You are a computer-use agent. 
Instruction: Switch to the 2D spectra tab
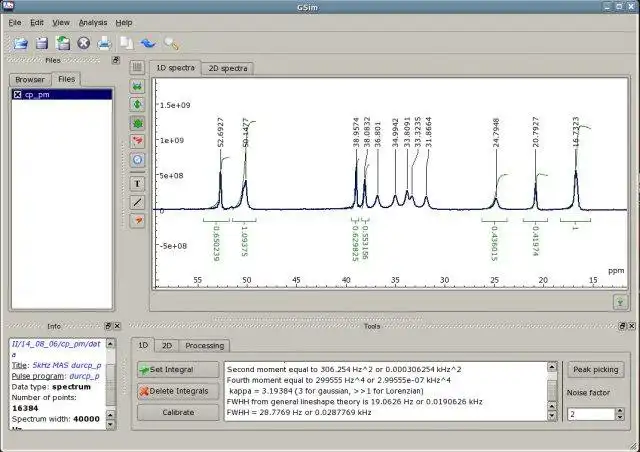click(x=227, y=68)
